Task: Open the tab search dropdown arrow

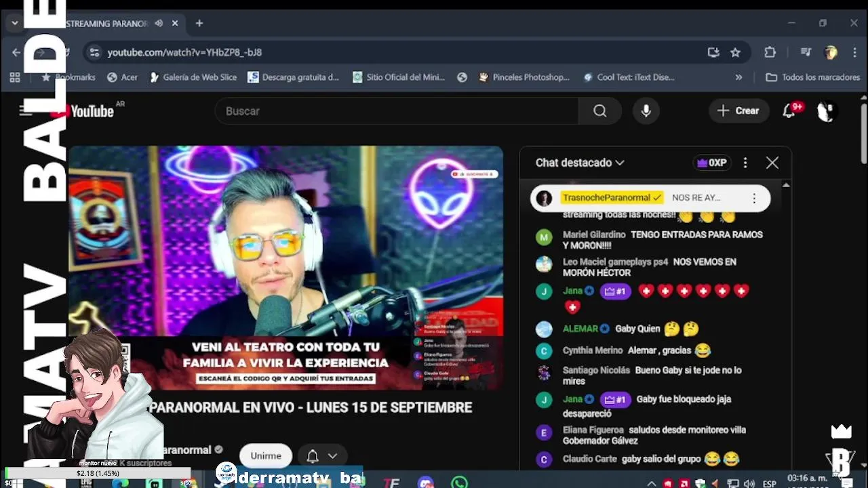Action: 14,23
